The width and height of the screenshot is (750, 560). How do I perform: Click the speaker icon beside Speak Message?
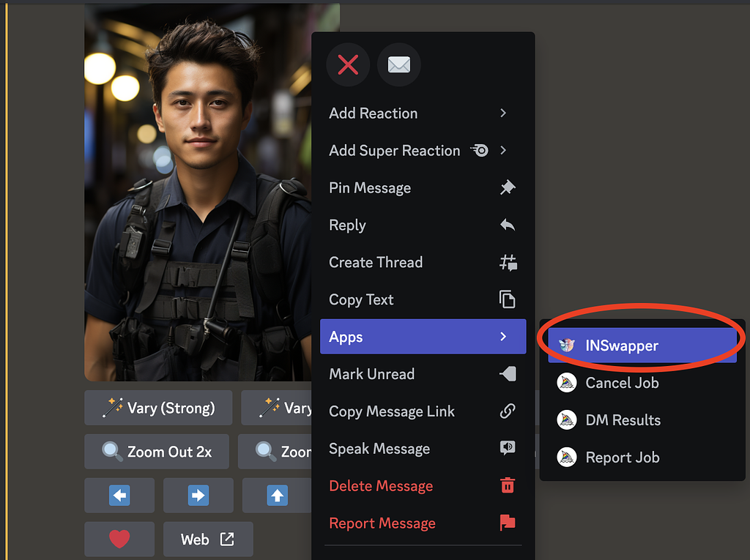point(508,449)
